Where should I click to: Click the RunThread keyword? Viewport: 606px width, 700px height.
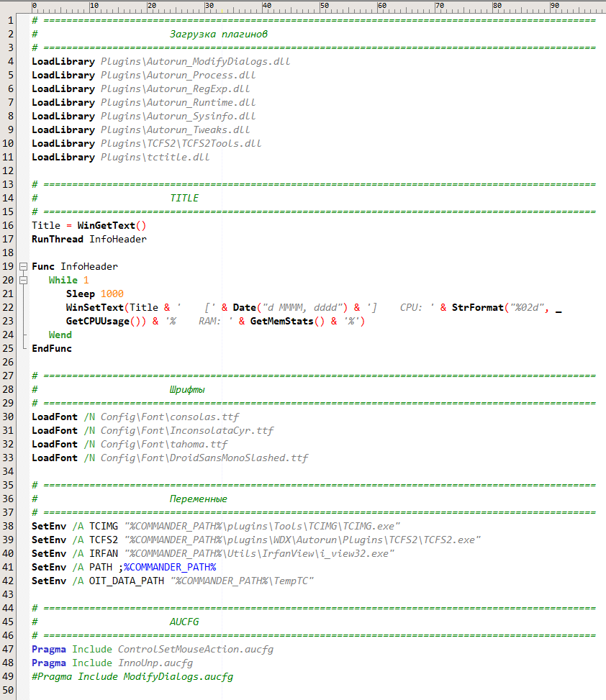57,240
